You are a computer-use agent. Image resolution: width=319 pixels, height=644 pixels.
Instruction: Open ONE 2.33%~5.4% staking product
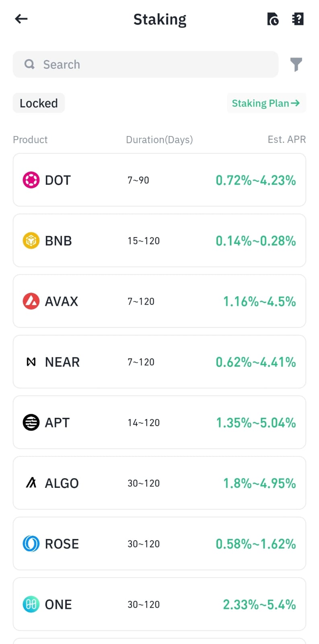click(159, 604)
